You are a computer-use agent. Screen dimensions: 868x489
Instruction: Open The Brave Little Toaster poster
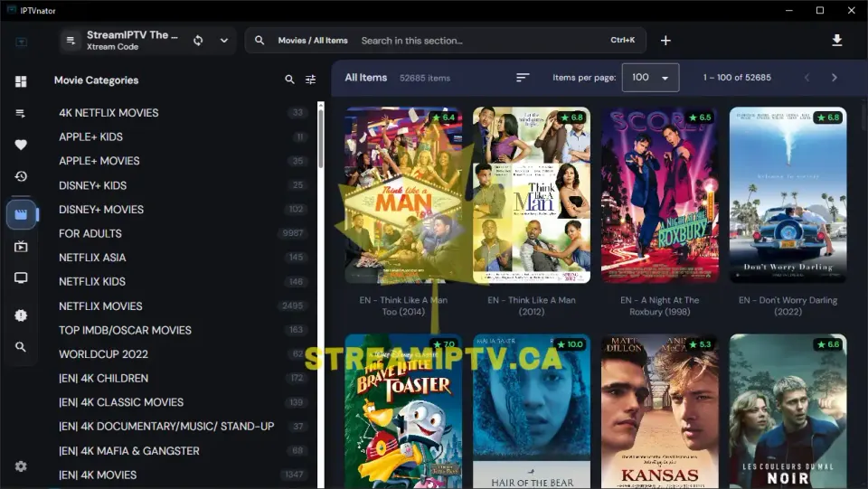403,411
